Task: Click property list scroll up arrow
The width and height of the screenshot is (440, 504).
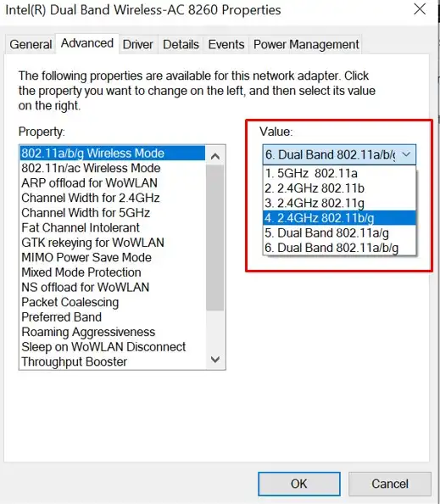Action: 215,156
